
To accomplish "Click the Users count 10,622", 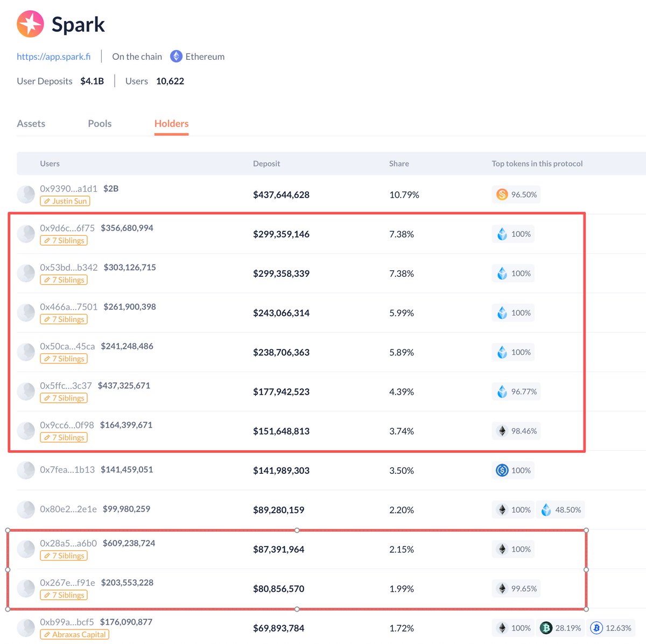I will (170, 81).
